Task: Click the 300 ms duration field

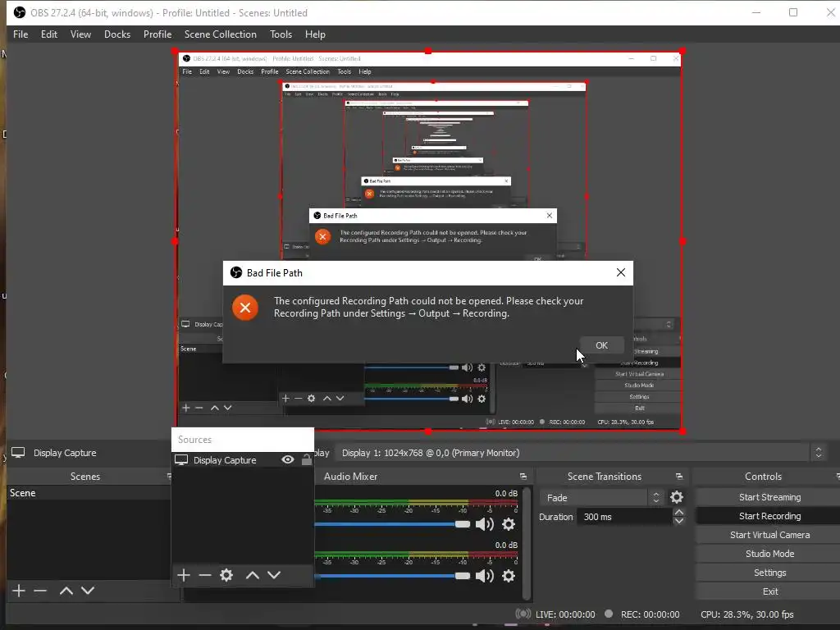Action: pyautogui.click(x=624, y=517)
